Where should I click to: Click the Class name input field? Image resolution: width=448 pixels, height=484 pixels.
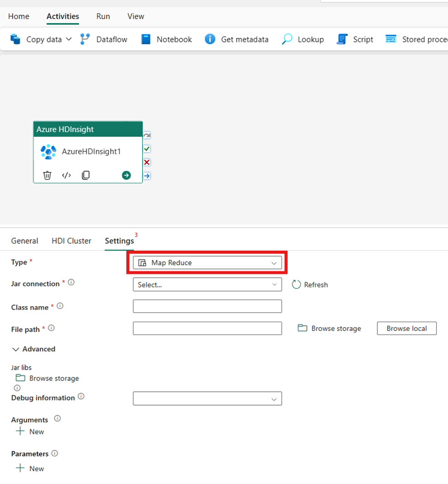(x=207, y=306)
